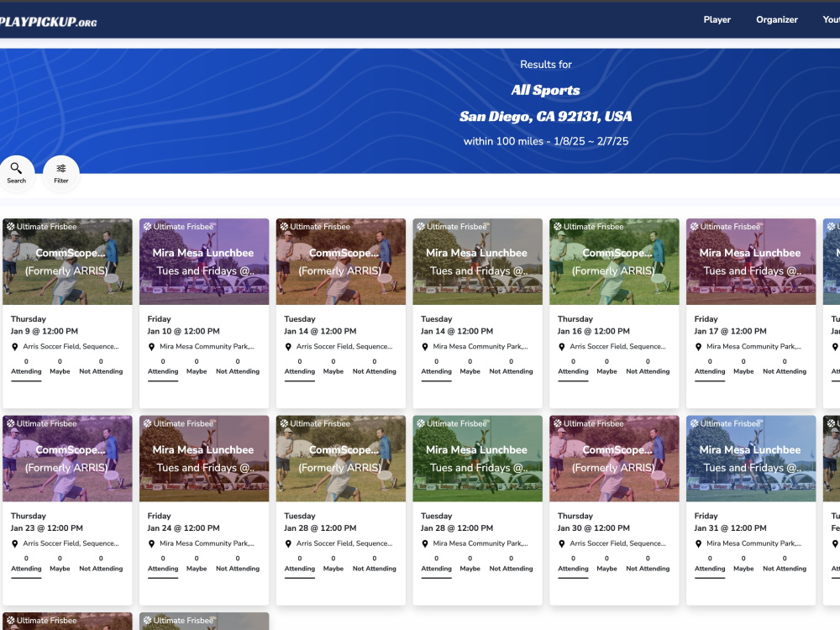Click location pin on Jan 14 Mira Mesa card

tap(425, 347)
